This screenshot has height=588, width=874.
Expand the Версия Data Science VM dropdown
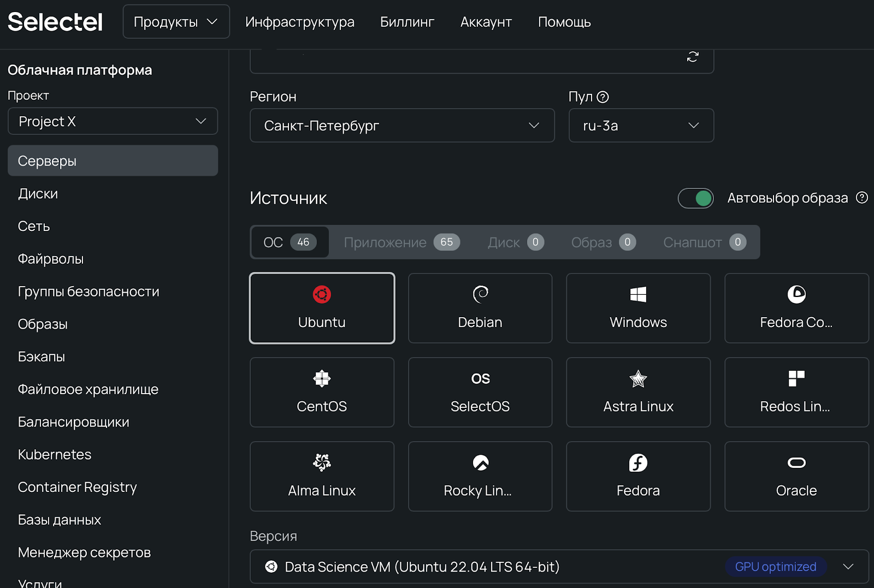(559, 567)
